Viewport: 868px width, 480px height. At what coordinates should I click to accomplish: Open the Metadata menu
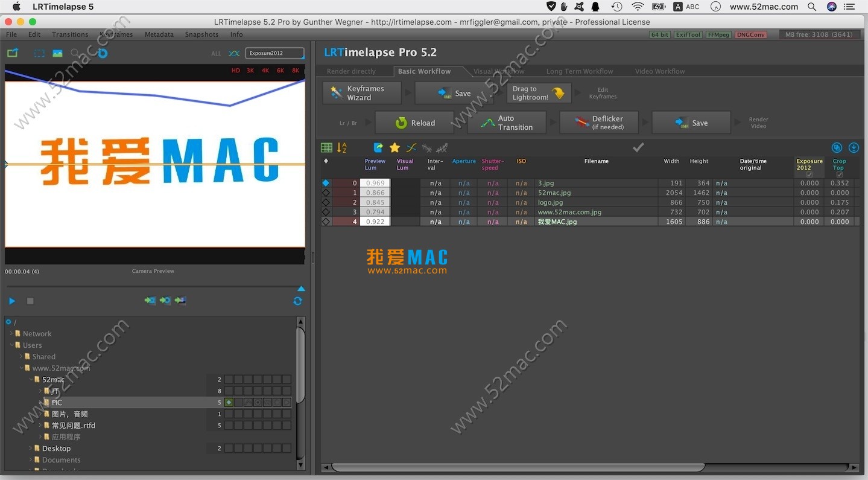[x=159, y=34]
